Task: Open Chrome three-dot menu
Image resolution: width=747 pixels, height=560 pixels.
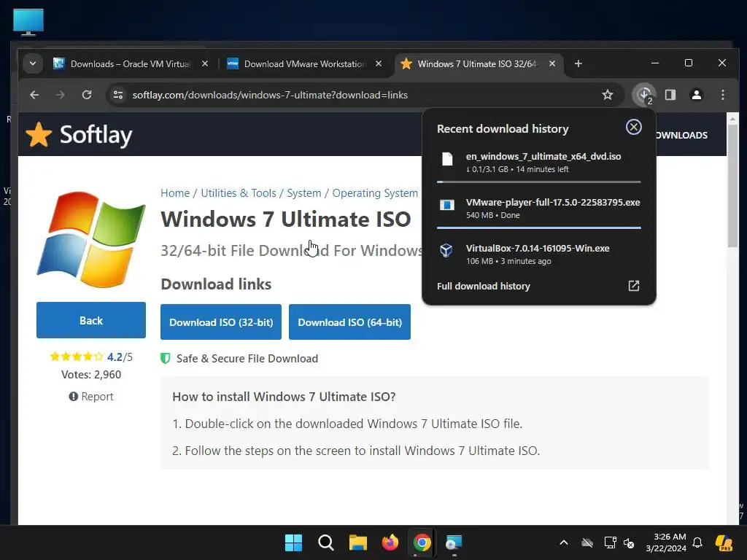Action: (723, 95)
